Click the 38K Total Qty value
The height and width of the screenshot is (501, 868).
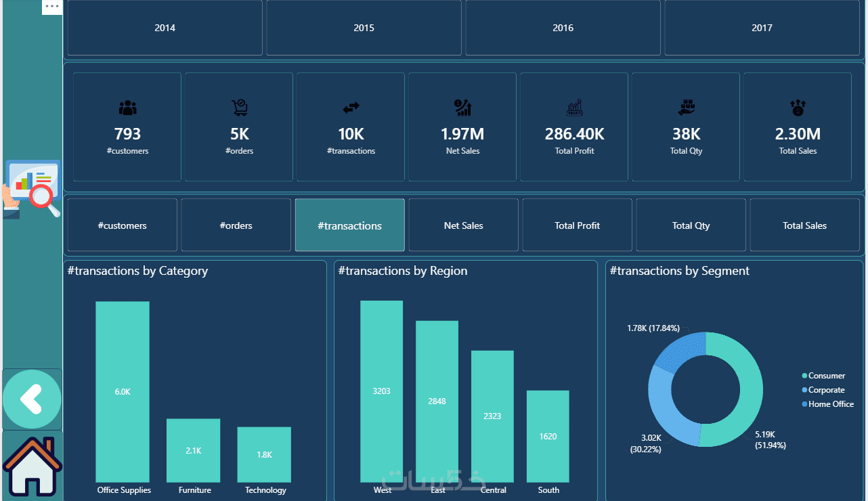(686, 134)
